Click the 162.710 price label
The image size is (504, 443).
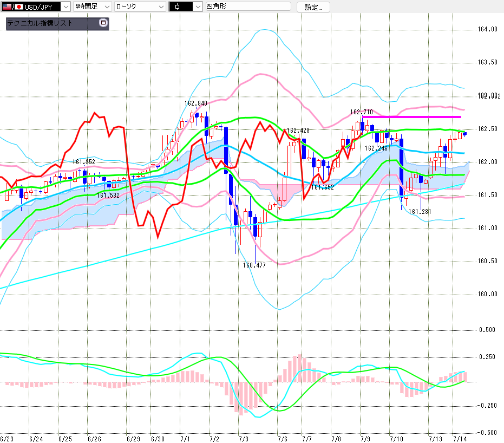point(362,112)
